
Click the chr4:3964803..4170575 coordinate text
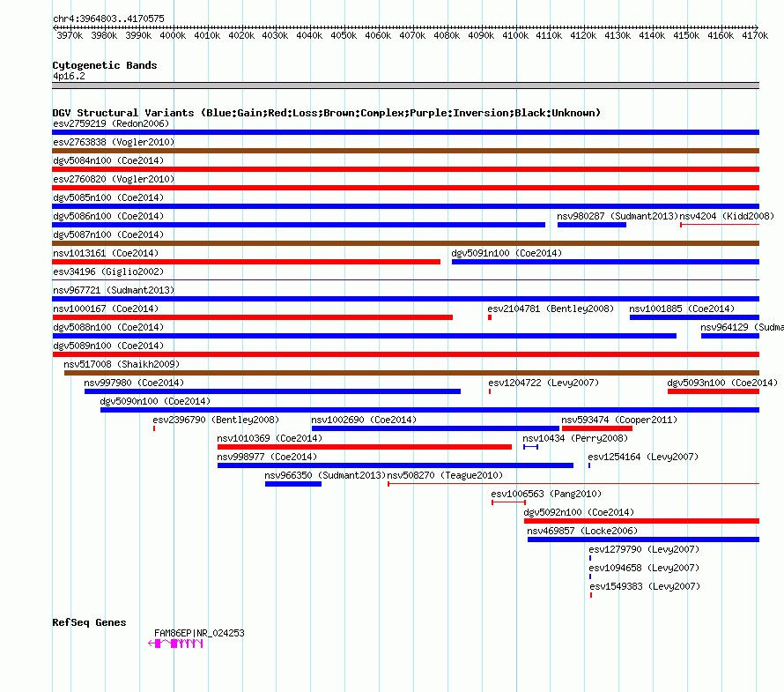(x=108, y=19)
